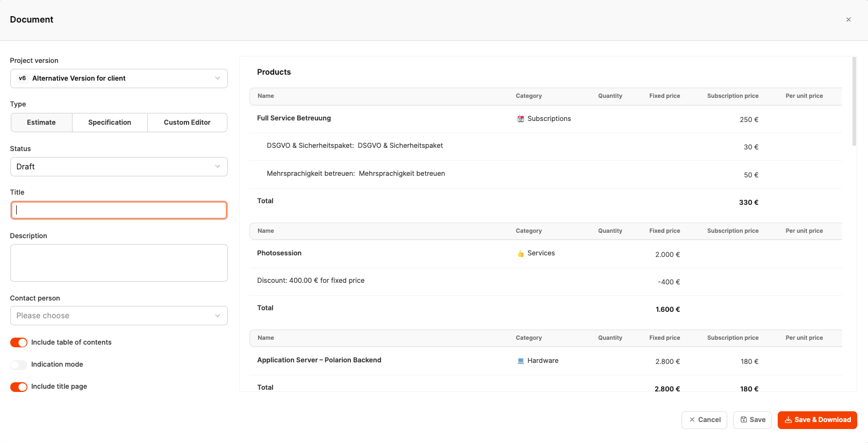The image size is (868, 443).
Task: Enable Indication mode toggle
Action: 19,365
